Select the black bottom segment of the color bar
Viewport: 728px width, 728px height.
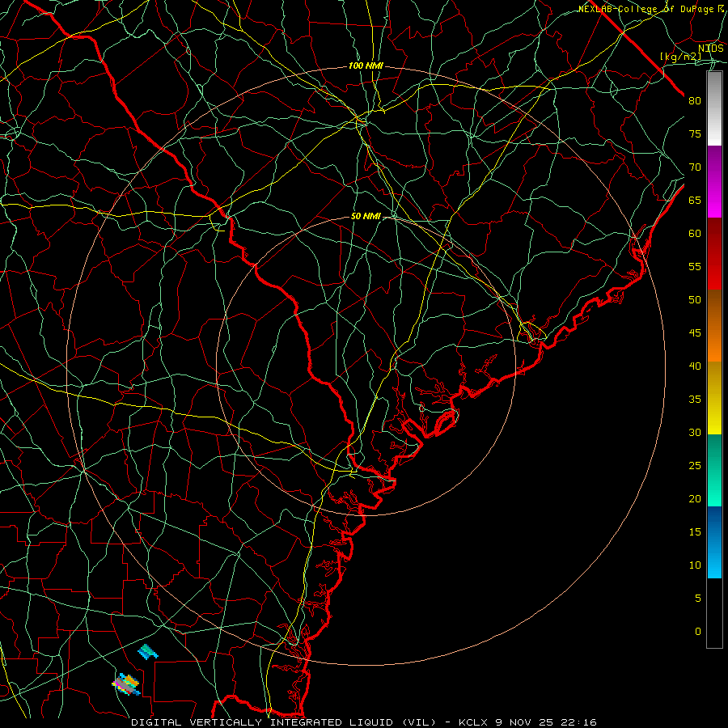(x=714, y=612)
